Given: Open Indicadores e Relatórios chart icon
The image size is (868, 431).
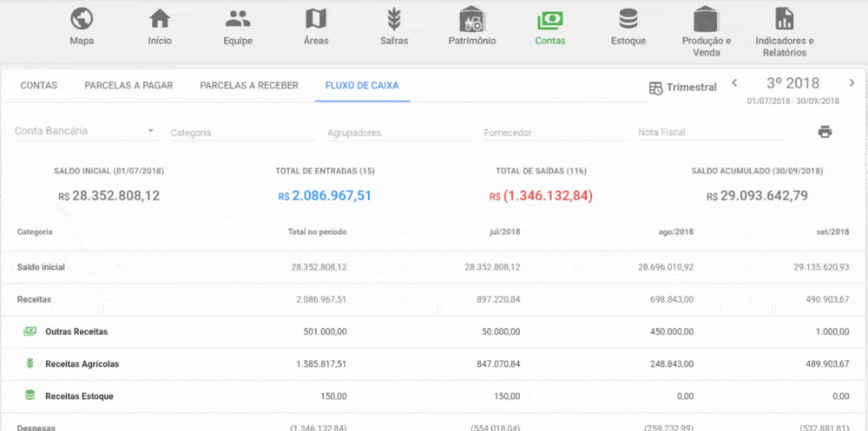Looking at the screenshot, I should [x=784, y=19].
